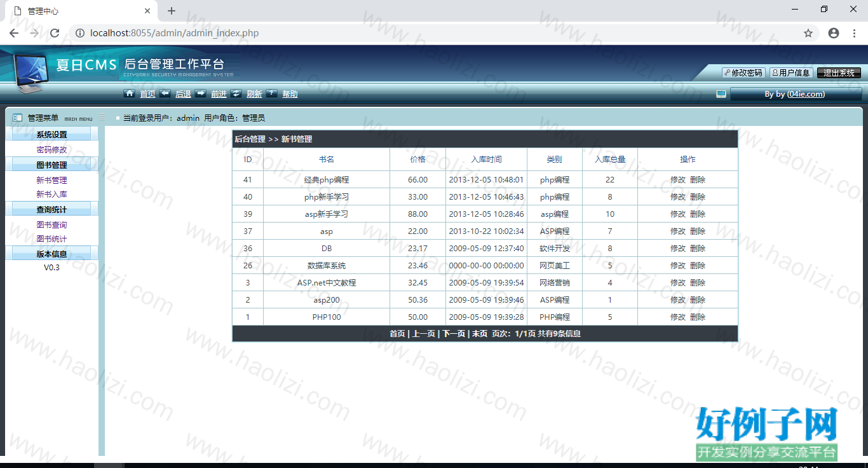Open 图书统计 in sidebar
This screenshot has height=468, width=868.
coord(51,239)
